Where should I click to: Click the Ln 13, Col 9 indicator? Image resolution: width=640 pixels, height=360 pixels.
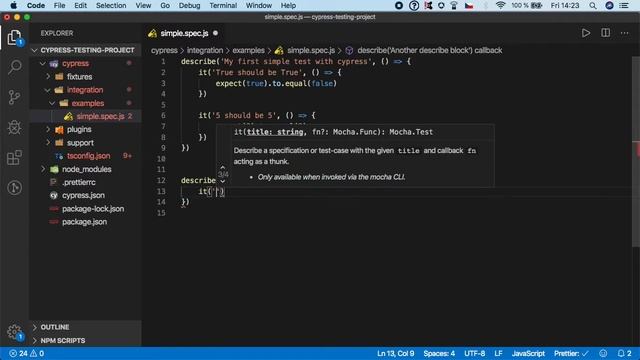(396, 353)
